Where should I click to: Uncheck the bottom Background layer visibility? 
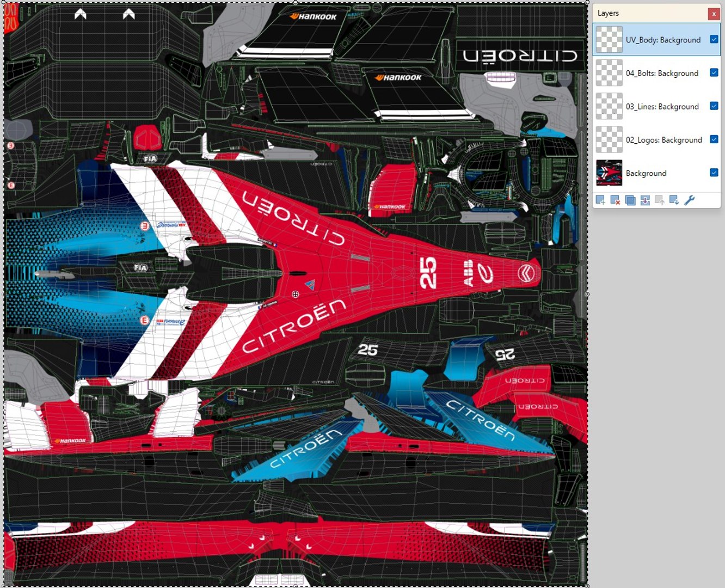point(714,173)
